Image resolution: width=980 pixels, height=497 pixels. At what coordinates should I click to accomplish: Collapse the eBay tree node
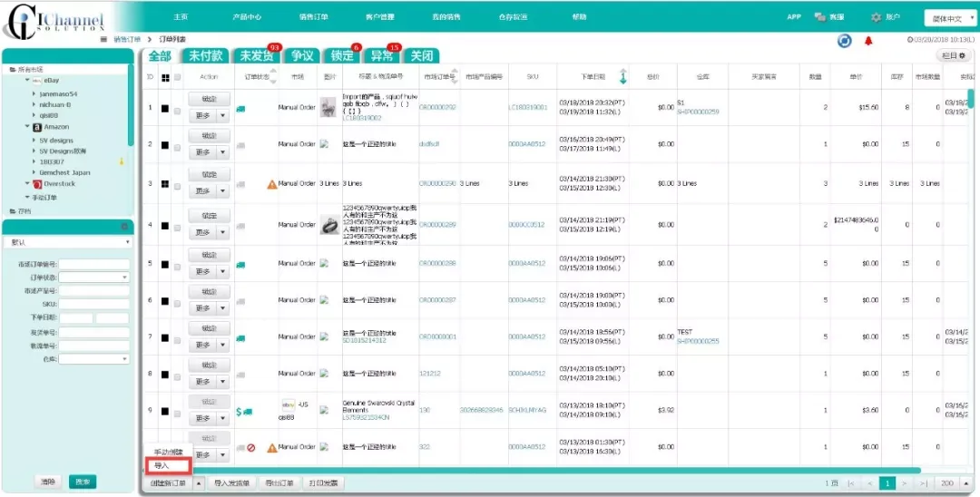click(27, 80)
